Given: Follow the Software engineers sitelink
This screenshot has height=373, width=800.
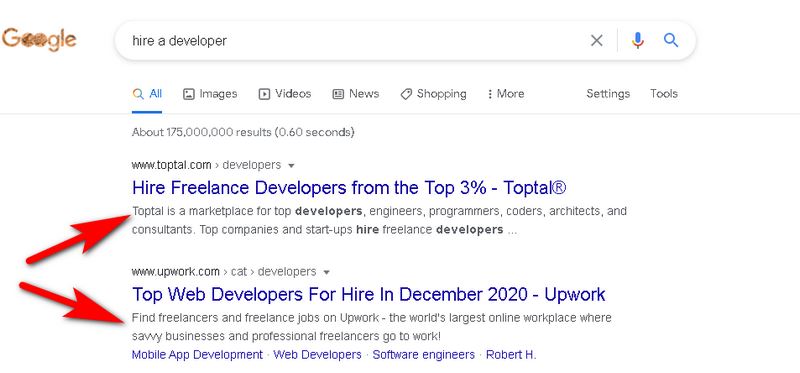Looking at the screenshot, I should [x=423, y=355].
